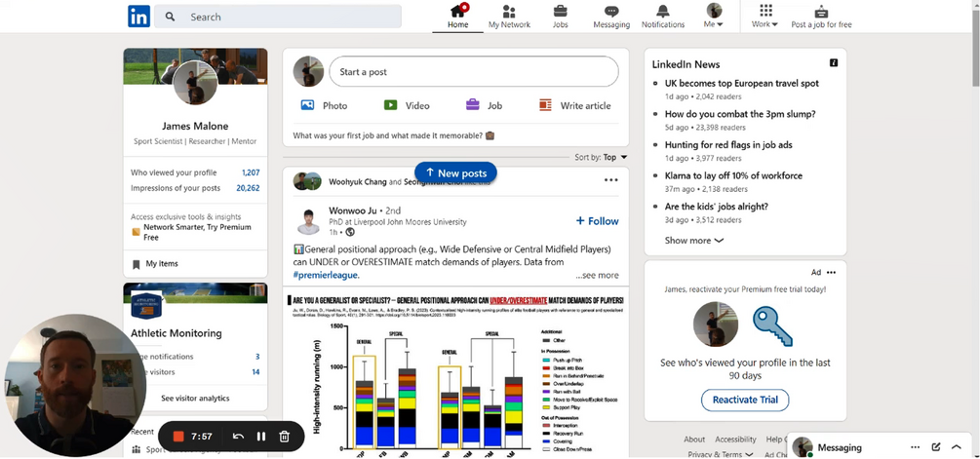The height and width of the screenshot is (459, 980).
Task: Go to My Network
Action: [509, 17]
